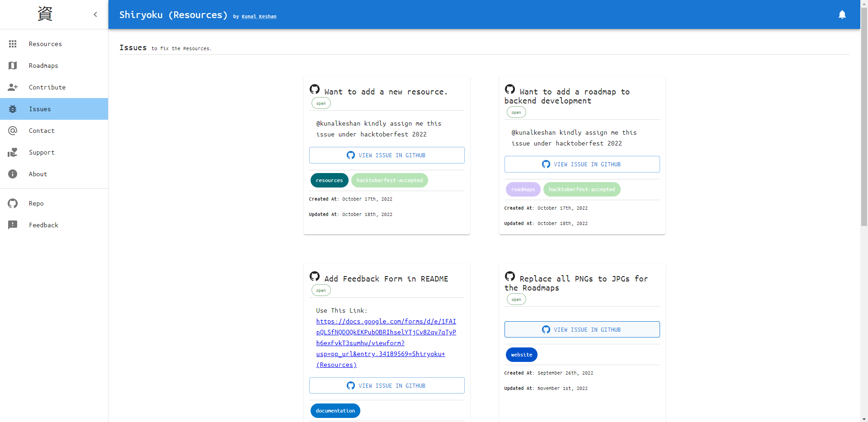The height and width of the screenshot is (422, 868).
Task: Click GitHub icon beside 'Add Feedback Form in README'
Action: pyautogui.click(x=315, y=276)
